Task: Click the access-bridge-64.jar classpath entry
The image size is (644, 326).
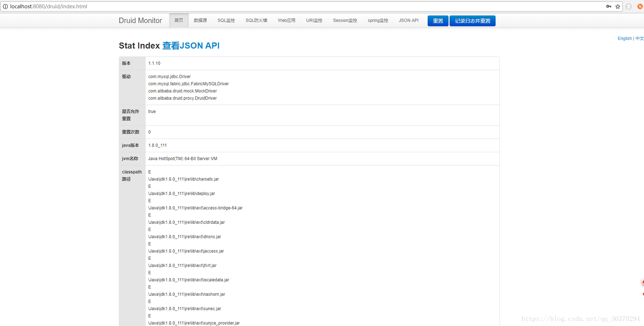Action: tap(195, 208)
